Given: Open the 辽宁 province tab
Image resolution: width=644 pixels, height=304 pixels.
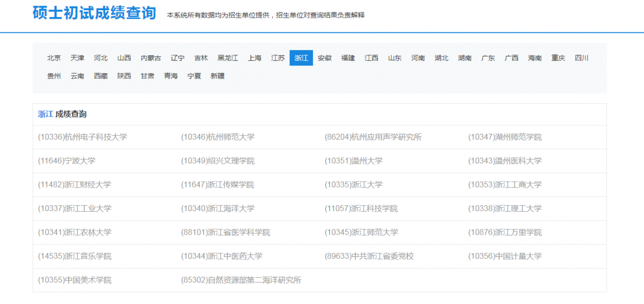Looking at the screenshot, I should 178,58.
